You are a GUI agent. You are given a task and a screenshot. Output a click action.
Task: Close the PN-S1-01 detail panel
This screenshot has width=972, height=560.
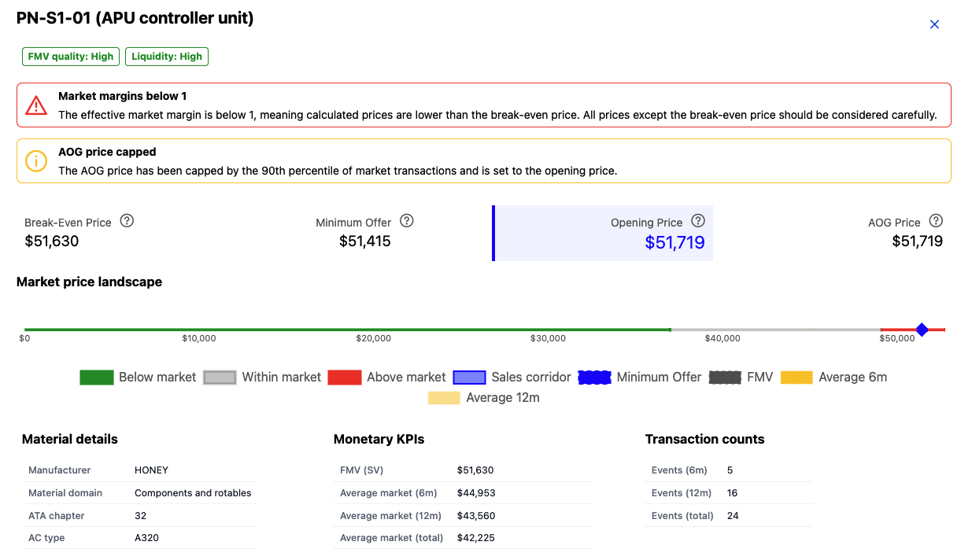pos(934,24)
